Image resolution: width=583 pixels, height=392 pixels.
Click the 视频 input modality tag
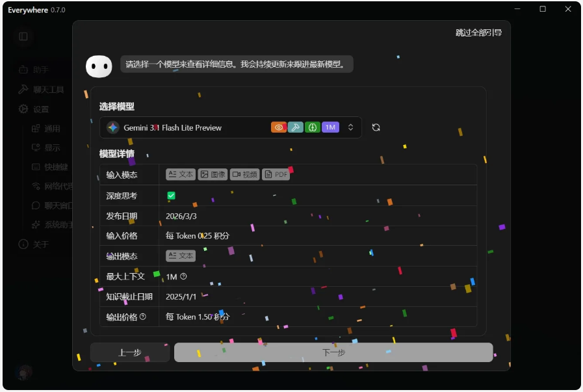(244, 174)
